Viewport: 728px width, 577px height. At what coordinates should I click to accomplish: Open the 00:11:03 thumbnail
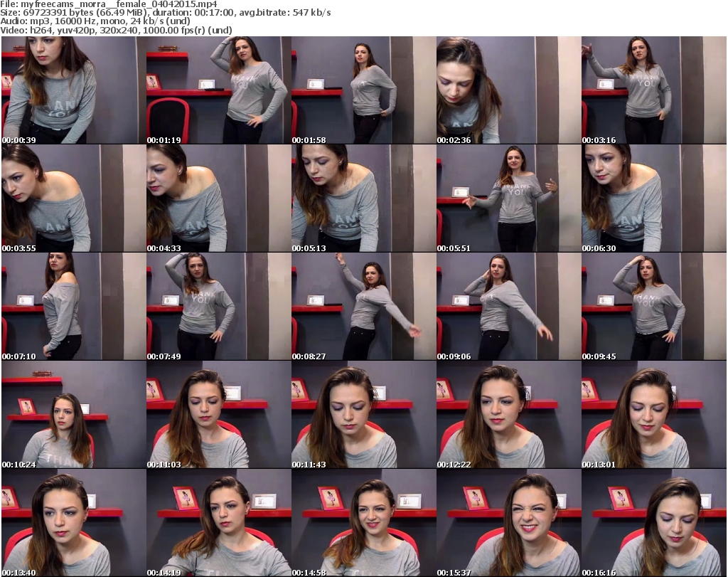pyautogui.click(x=218, y=415)
